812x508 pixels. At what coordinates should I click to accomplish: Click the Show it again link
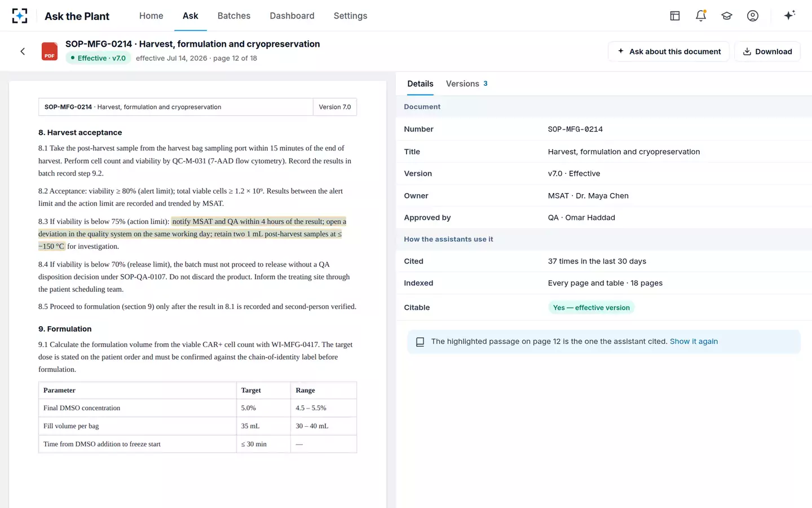tap(694, 341)
